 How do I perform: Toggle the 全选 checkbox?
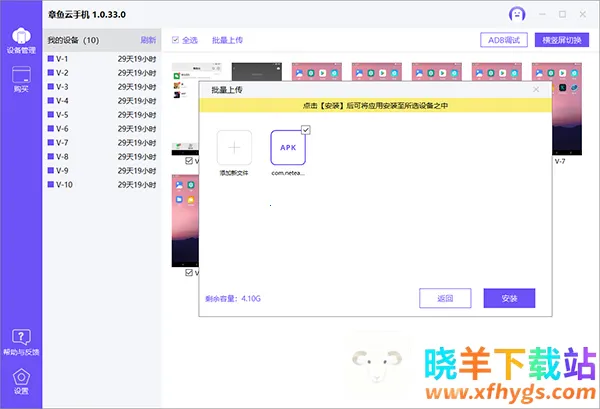point(177,40)
